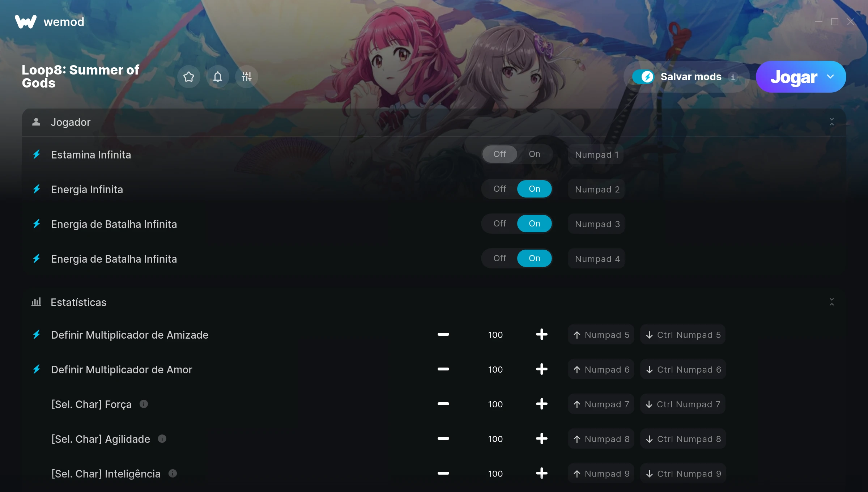Collapse the Jogador section

click(832, 122)
